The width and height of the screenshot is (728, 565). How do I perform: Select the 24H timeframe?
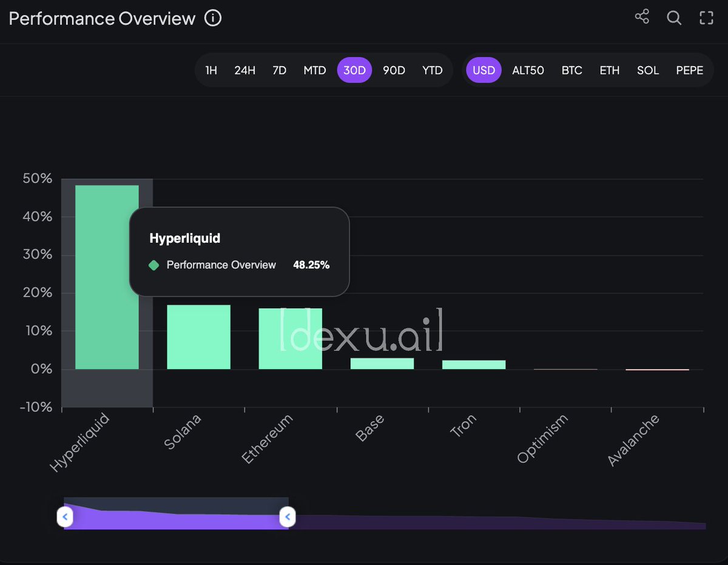tap(244, 70)
